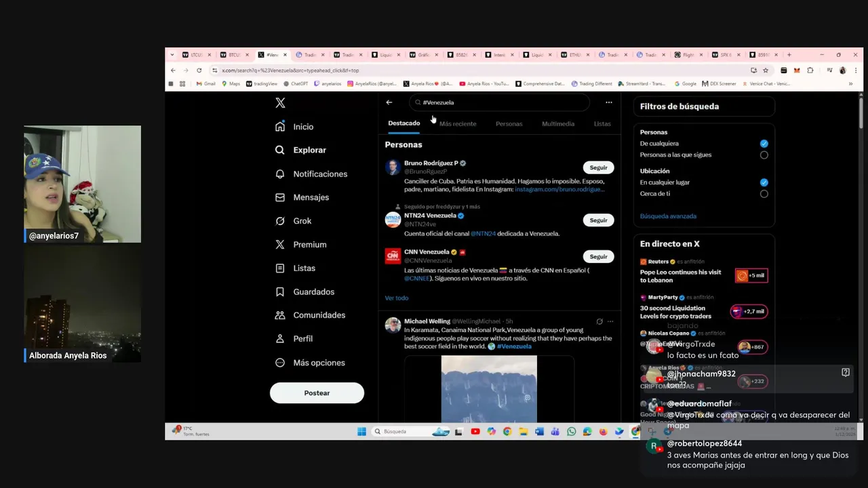Open Microsoft Teams from the taskbar
The width and height of the screenshot is (868, 488).
point(555,432)
